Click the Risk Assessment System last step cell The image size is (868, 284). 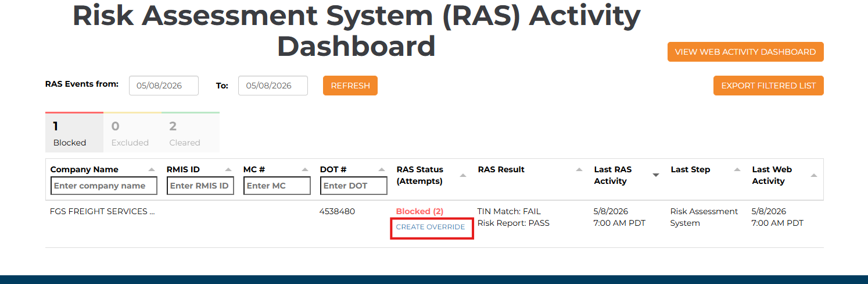704,217
